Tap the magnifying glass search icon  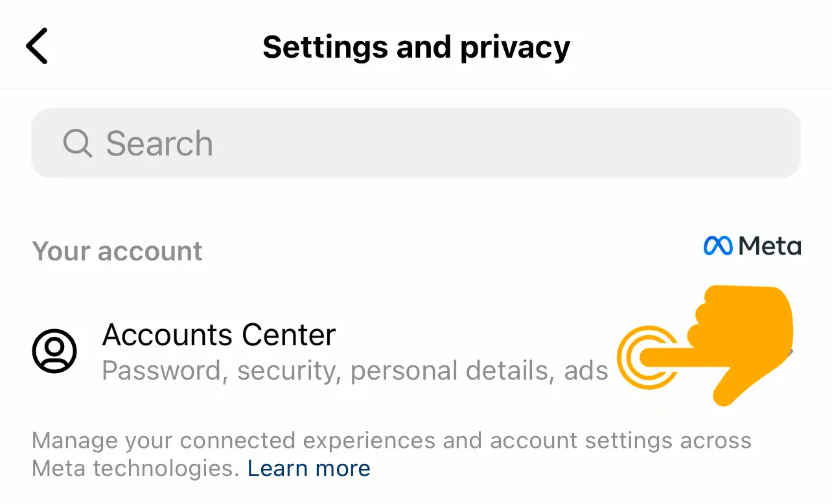pyautogui.click(x=78, y=143)
